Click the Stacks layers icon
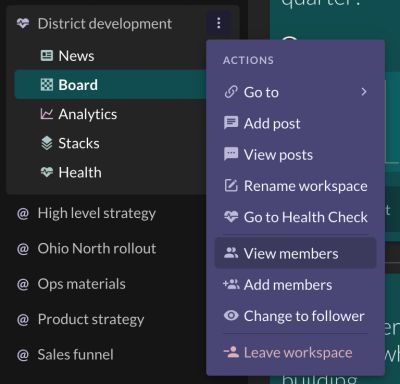Screen dimensions: 400x384 (47, 143)
